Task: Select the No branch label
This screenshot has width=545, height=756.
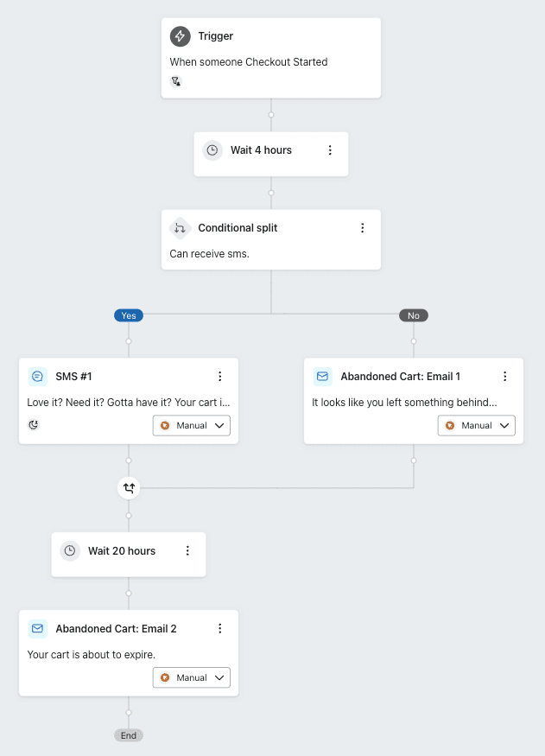Action: 413,315
